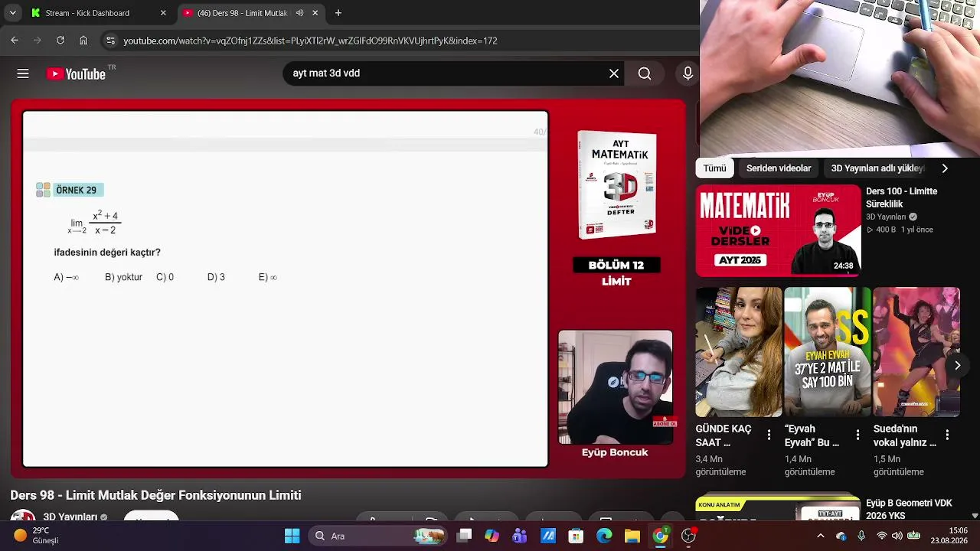Open OBS Studio from the taskbar
The image size is (980, 551).
pyautogui.click(x=688, y=536)
